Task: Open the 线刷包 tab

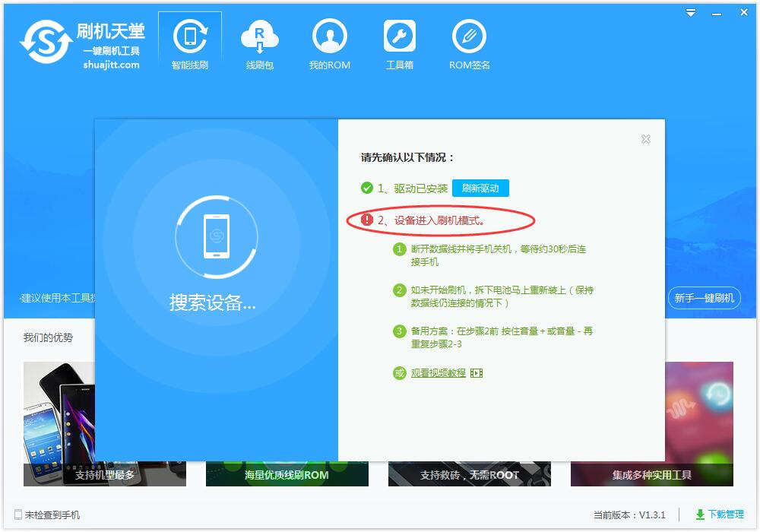Action: 260,43
